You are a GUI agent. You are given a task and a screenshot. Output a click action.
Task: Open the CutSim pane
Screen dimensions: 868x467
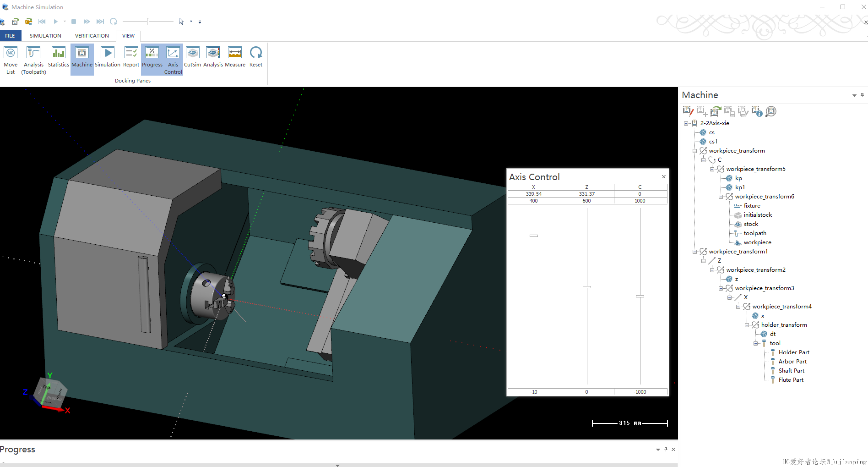(x=192, y=57)
